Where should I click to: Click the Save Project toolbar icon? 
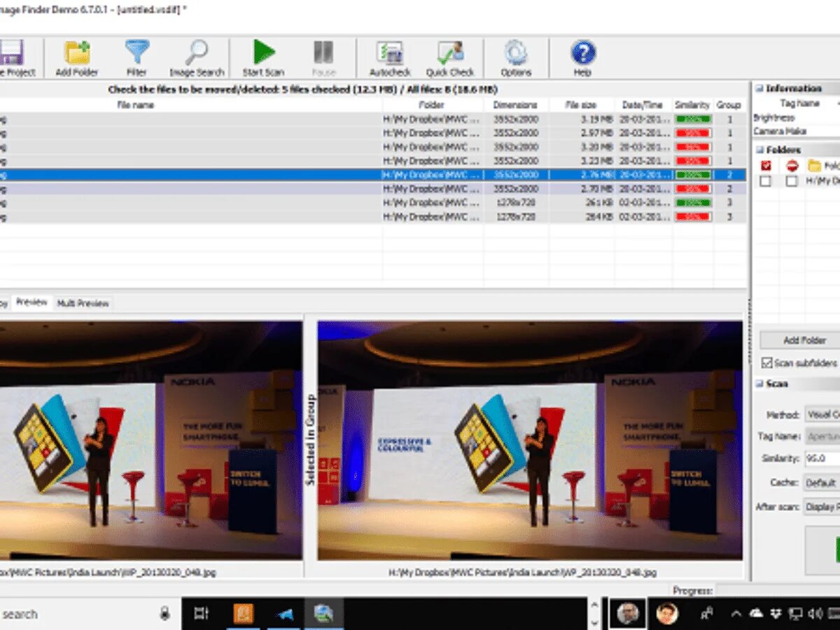pos(12,53)
